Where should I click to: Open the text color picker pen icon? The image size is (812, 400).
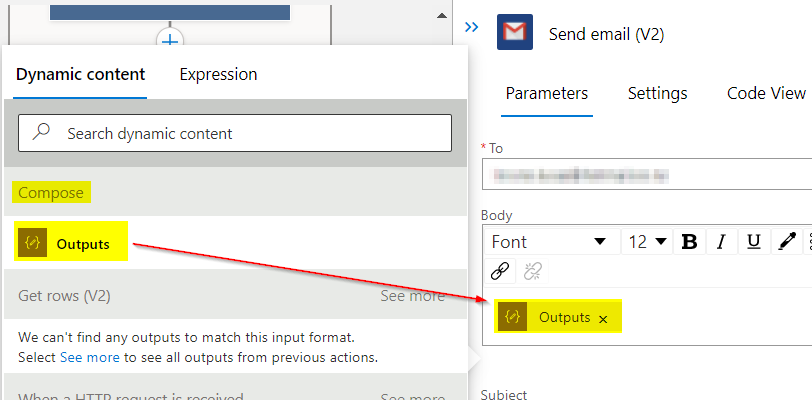[787, 241]
